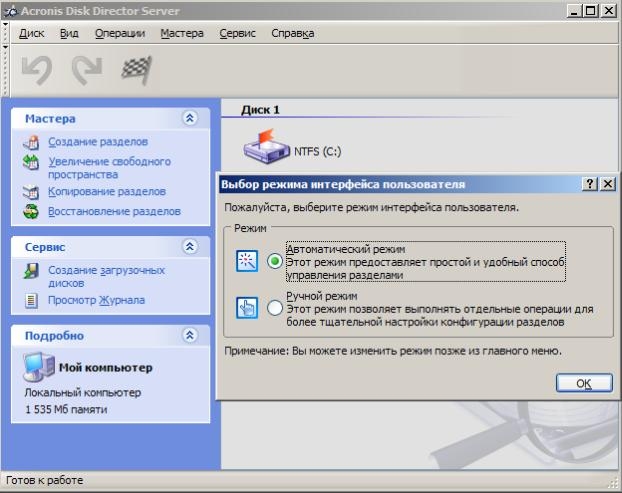The image size is (622, 493).
Task: Click the icon beside Восстановление разделов
Action: (x=31, y=212)
